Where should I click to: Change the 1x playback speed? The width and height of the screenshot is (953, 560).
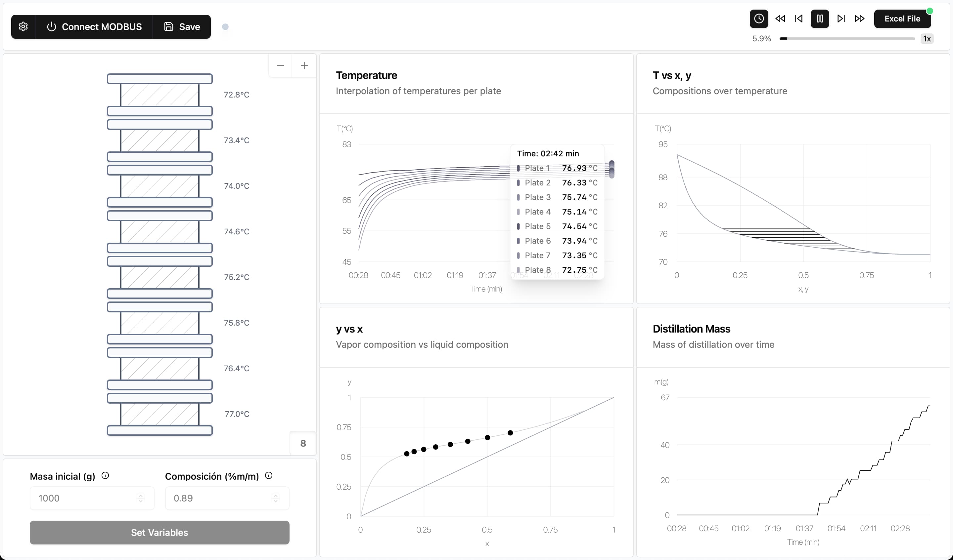click(927, 39)
